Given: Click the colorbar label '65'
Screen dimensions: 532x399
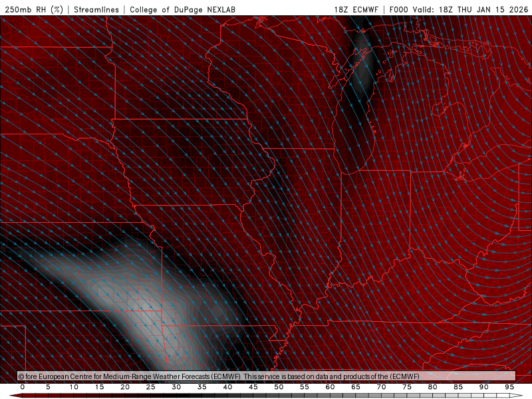Looking at the screenshot, I should 356,387.
